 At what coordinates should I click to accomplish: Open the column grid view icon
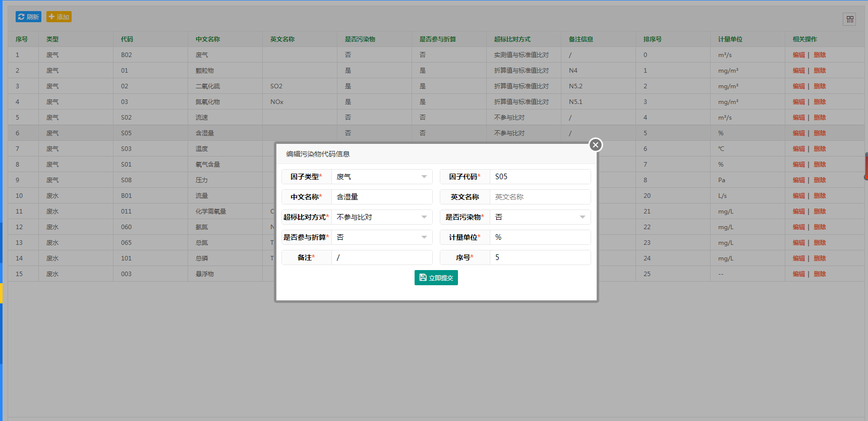click(849, 19)
